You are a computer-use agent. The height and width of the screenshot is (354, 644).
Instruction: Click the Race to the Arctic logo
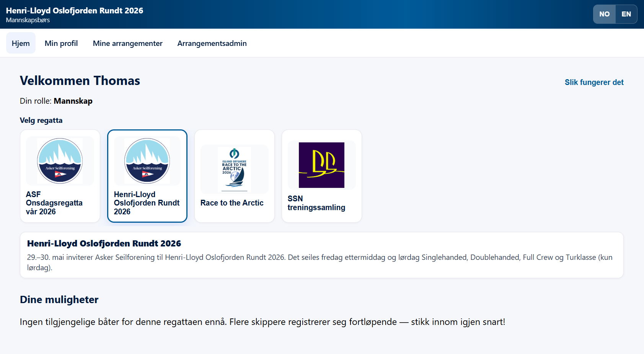(235, 169)
